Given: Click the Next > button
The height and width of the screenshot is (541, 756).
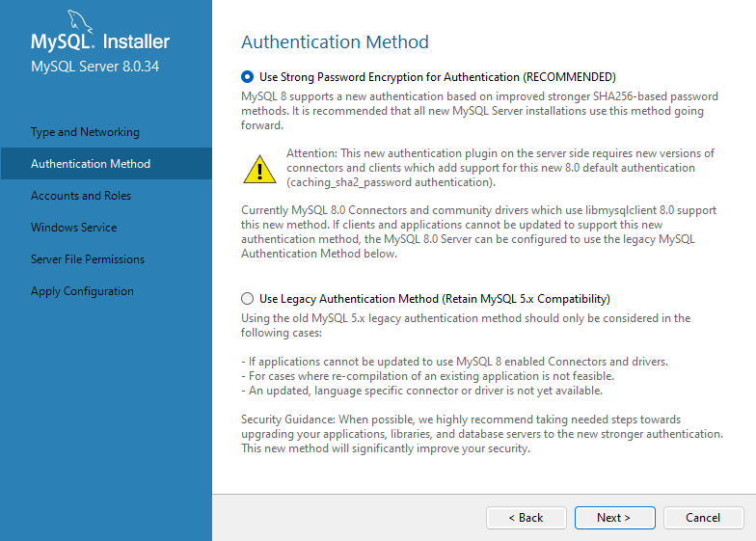Looking at the screenshot, I should click(615, 517).
